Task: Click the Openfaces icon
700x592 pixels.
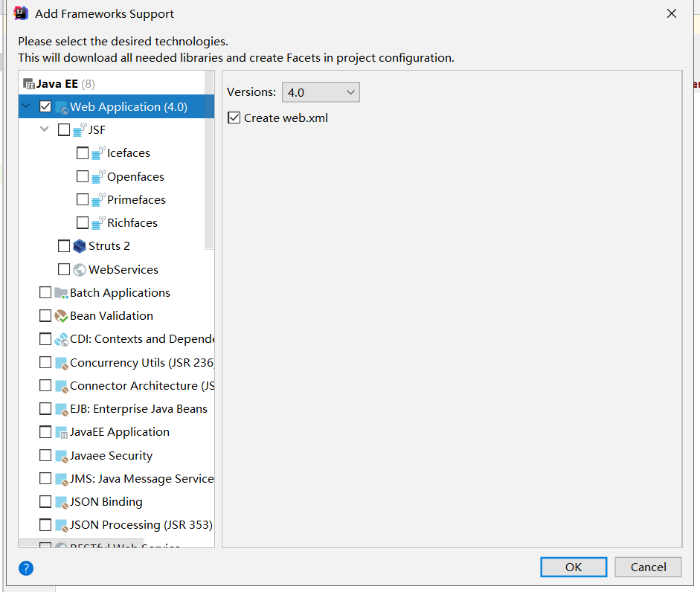Action: click(x=98, y=177)
